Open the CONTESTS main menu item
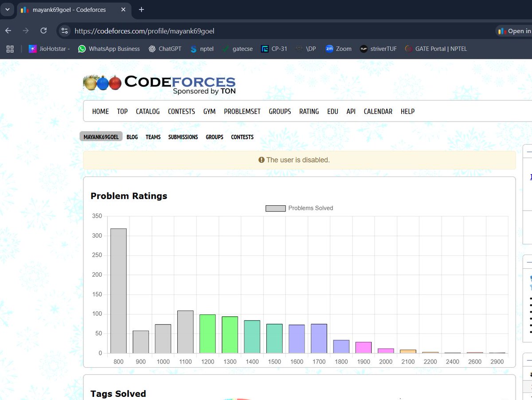This screenshot has width=532, height=400. coord(181,111)
